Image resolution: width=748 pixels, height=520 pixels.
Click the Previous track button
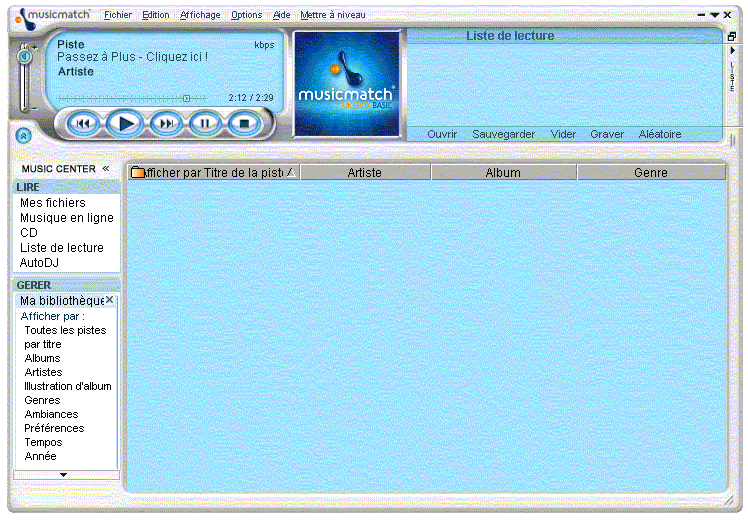point(83,124)
